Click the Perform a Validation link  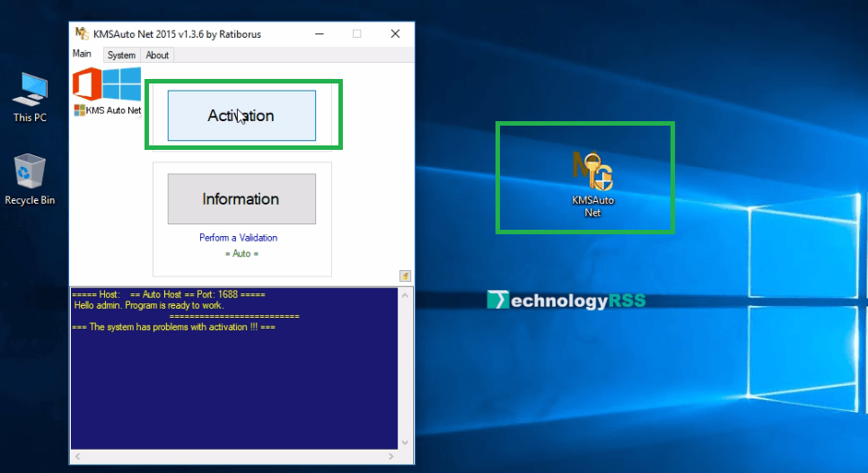(238, 238)
